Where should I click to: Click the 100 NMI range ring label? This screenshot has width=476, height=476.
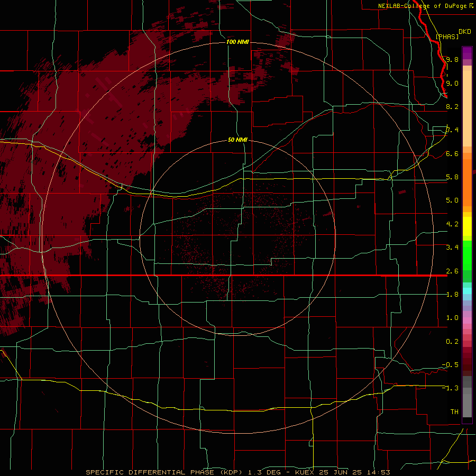tap(237, 42)
